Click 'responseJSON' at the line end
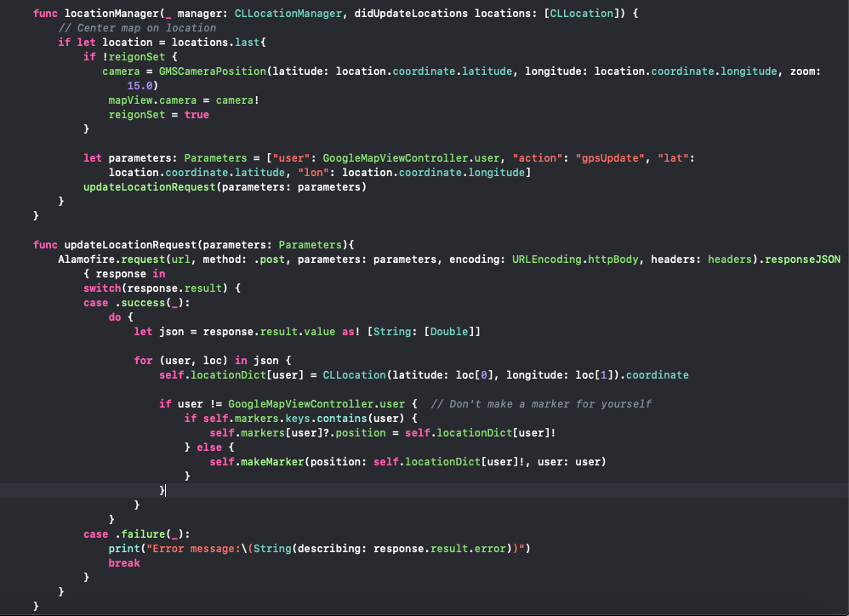Viewport: 849px width, 616px height. tap(802, 260)
